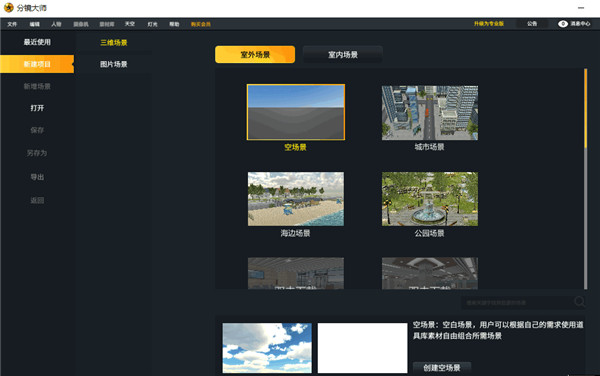Click 导出 in the sidebar
The height and width of the screenshot is (376, 600).
pyautogui.click(x=37, y=177)
